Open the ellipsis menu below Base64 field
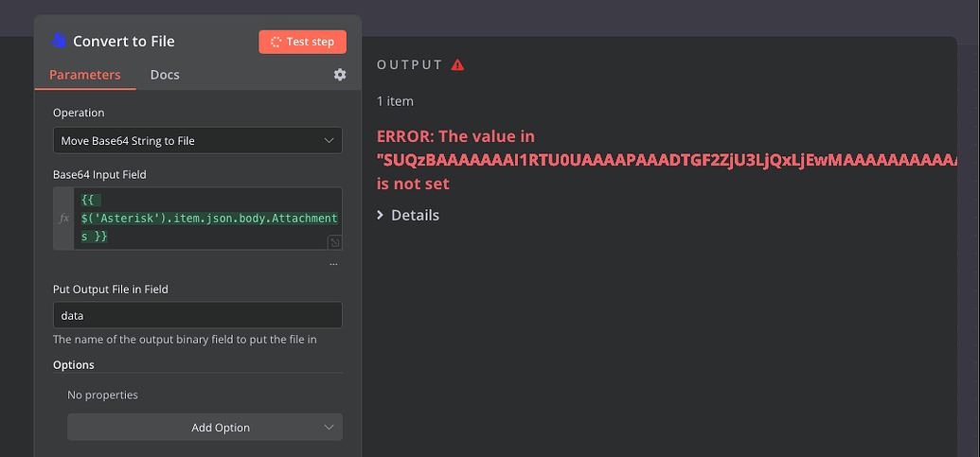 click(x=333, y=265)
